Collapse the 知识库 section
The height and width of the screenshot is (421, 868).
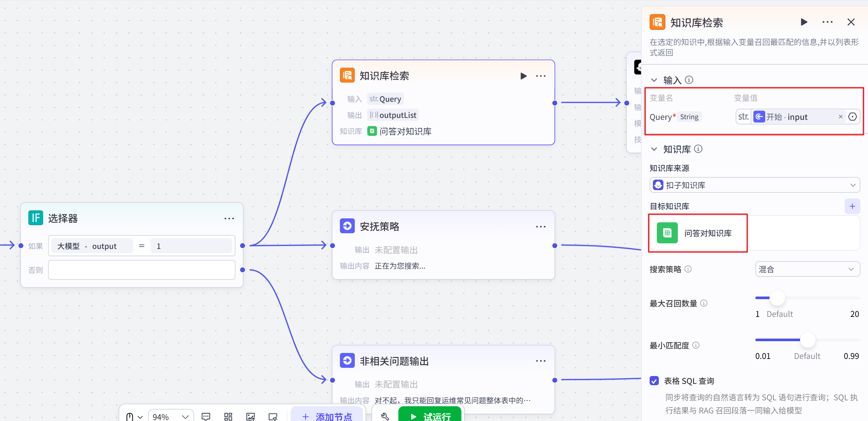[654, 149]
